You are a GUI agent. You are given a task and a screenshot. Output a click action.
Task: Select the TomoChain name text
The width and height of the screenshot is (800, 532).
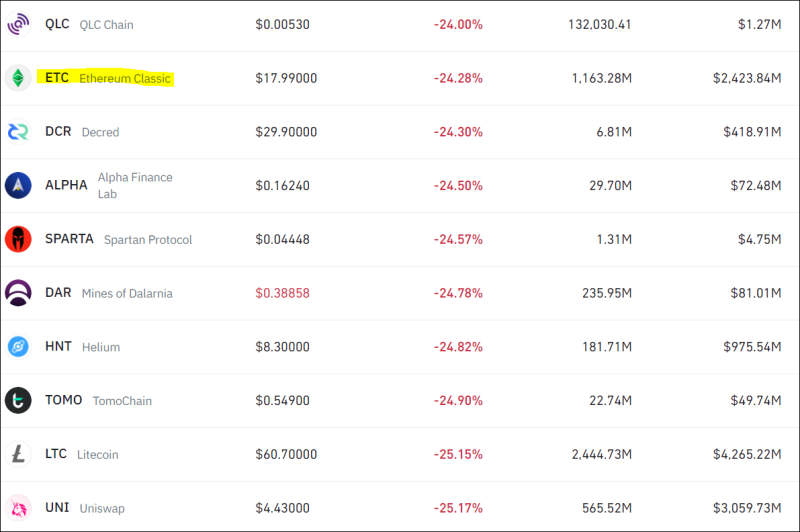click(x=122, y=401)
